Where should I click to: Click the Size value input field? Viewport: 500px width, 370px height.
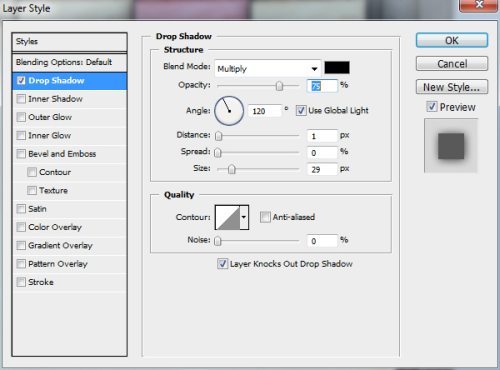click(x=322, y=169)
